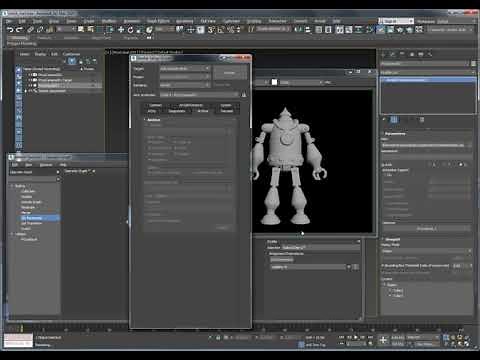The width and height of the screenshot is (480, 360).
Task: Toggle the 3D Snaps icon
Action: tap(211, 30)
